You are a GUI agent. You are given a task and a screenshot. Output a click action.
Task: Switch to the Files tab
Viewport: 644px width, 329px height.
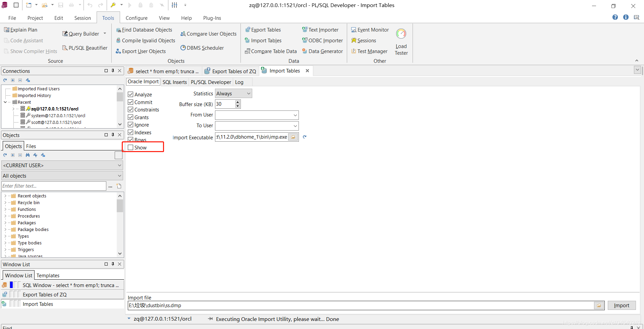click(x=31, y=146)
